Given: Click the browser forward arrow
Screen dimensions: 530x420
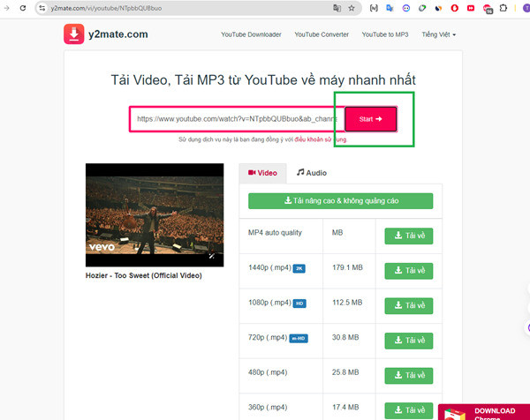Looking at the screenshot, I should pyautogui.click(x=6, y=8).
